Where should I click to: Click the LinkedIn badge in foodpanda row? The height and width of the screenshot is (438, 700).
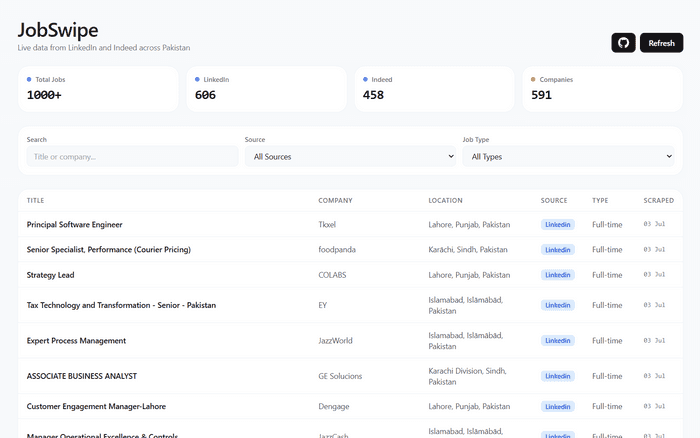coord(558,250)
